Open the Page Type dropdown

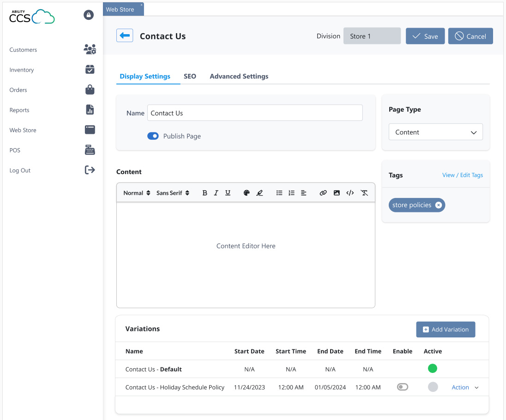pyautogui.click(x=435, y=132)
